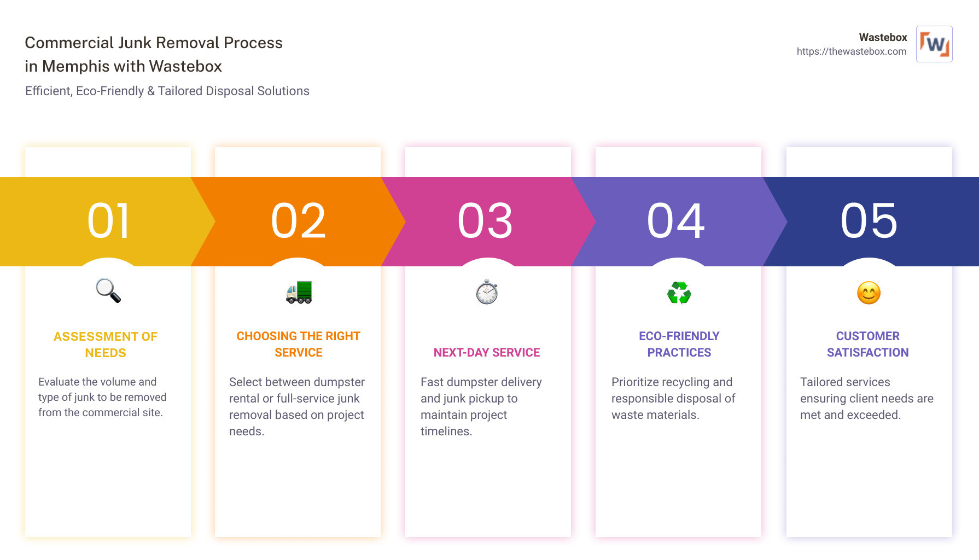Click the Customer Satisfaction heading
The width and height of the screenshot is (979, 560).
point(868,344)
